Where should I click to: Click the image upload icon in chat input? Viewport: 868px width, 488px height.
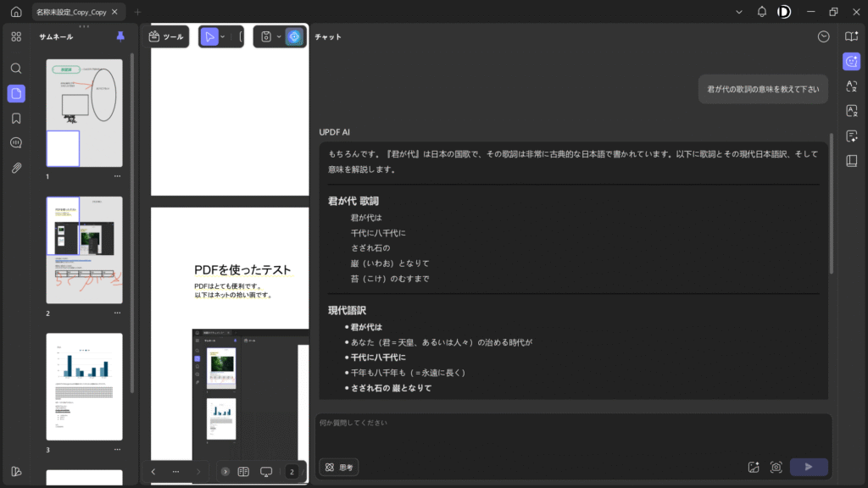pos(753,467)
